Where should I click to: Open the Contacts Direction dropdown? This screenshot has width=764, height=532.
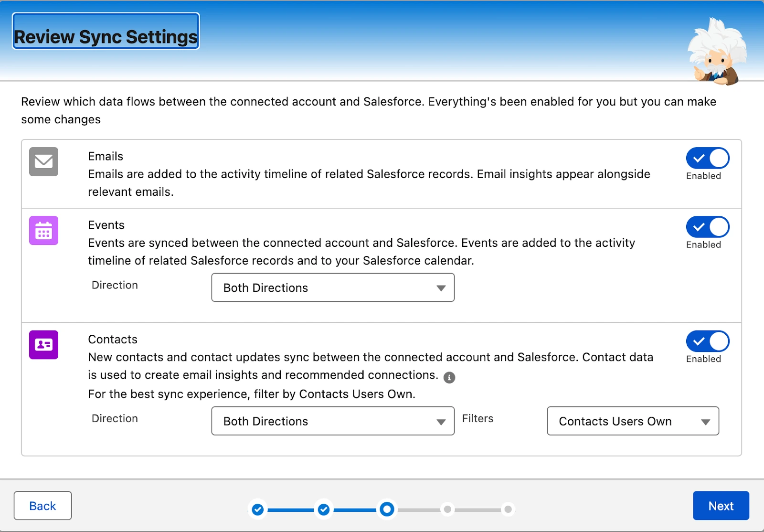point(333,421)
